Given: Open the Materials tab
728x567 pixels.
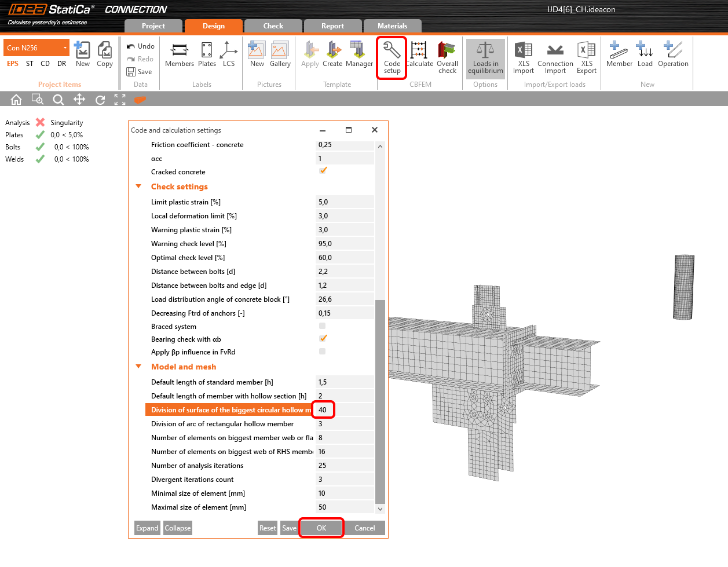Looking at the screenshot, I should (x=392, y=26).
